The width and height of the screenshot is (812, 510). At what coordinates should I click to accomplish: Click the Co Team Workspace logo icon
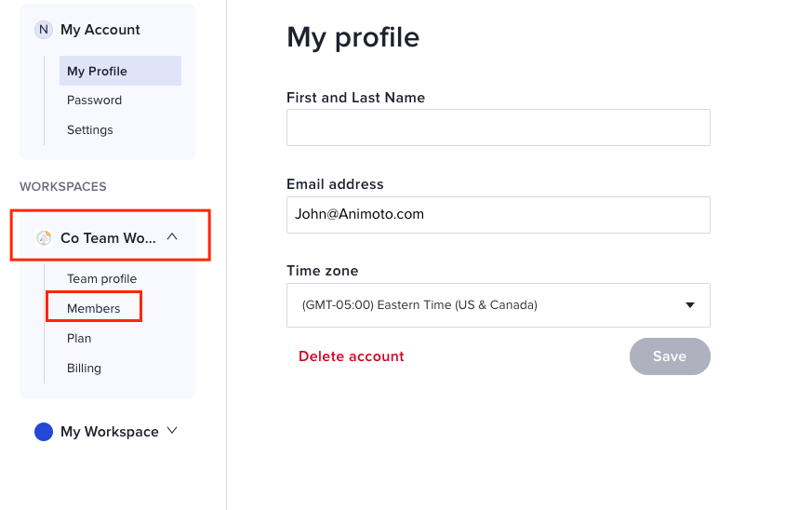(x=44, y=238)
